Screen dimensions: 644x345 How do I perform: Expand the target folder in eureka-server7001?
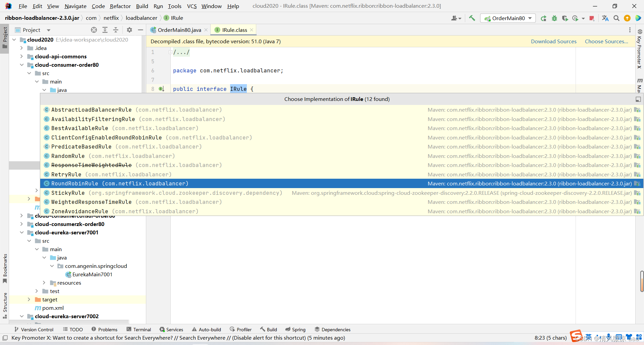[29, 299]
